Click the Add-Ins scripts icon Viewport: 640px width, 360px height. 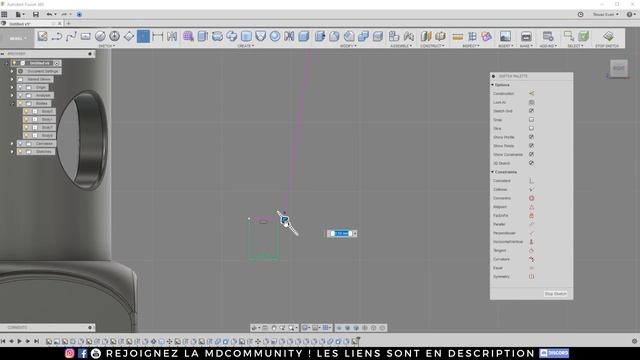pyautogui.click(x=548, y=36)
